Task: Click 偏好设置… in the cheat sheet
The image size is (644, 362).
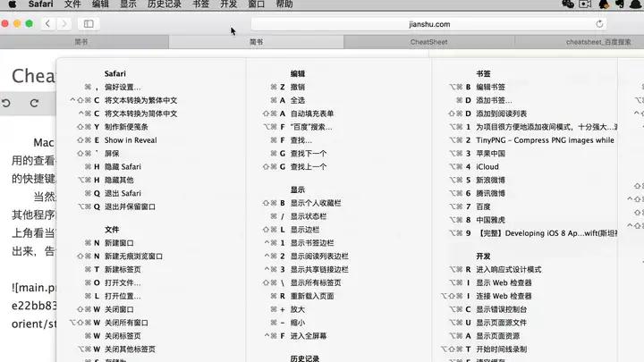Action: point(123,87)
